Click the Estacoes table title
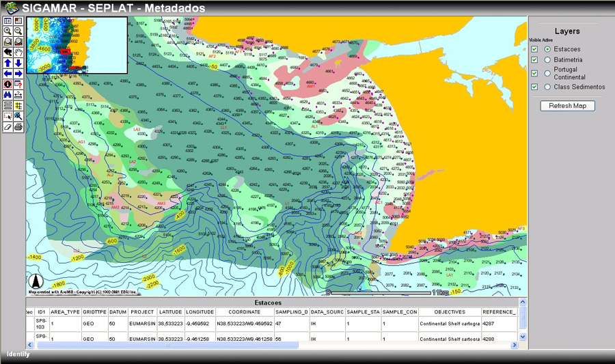615x364 pixels. tap(268, 303)
